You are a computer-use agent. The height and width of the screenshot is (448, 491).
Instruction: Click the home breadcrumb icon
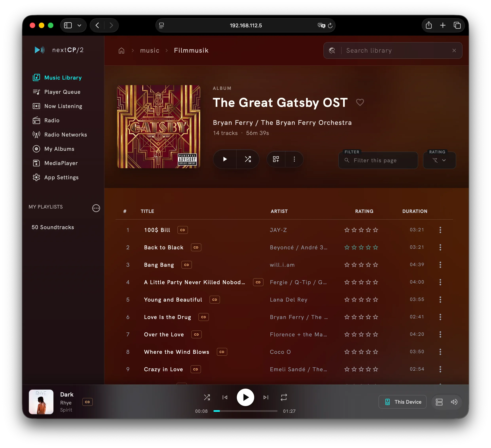coord(121,50)
